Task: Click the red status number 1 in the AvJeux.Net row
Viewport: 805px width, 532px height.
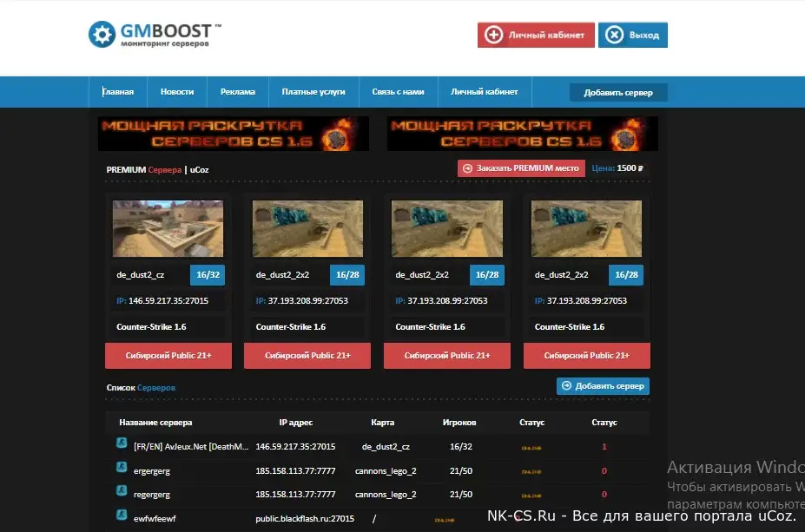Action: pos(604,447)
